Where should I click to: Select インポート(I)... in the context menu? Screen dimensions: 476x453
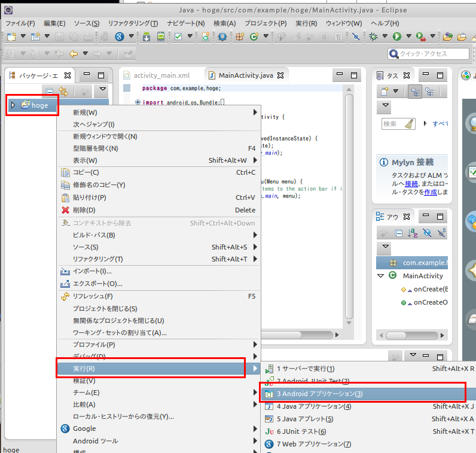[x=159, y=271]
